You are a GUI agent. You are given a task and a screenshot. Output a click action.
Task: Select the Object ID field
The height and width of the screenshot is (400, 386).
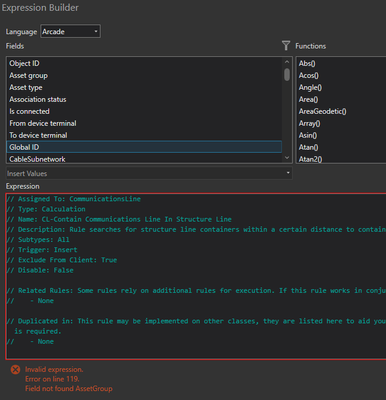click(144, 63)
